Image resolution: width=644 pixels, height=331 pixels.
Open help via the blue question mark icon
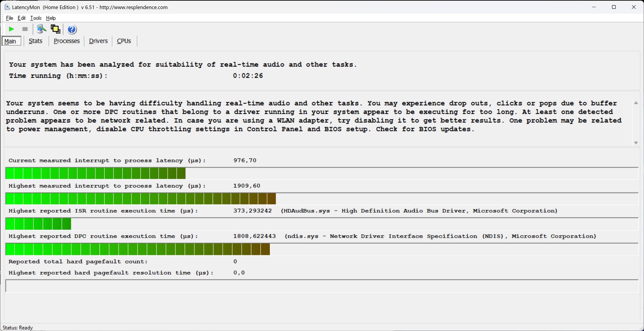72,30
